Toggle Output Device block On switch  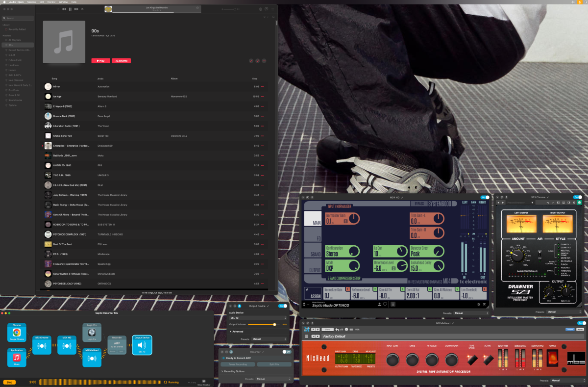click(282, 306)
